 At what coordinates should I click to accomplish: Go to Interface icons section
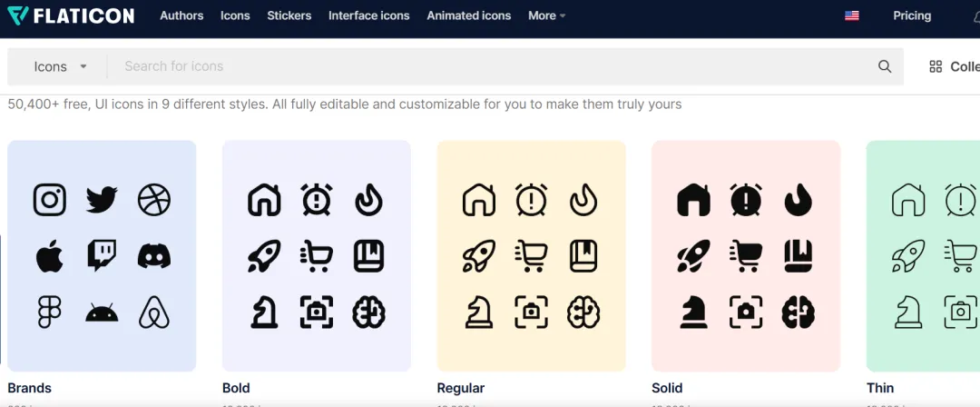pyautogui.click(x=368, y=15)
